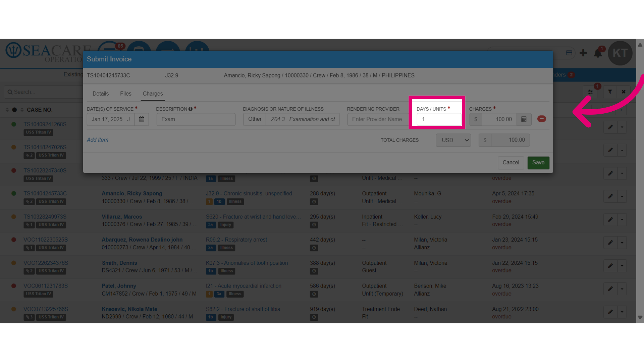Focus the Rendering Provider name field
This screenshot has width=644, height=362.
tap(378, 119)
